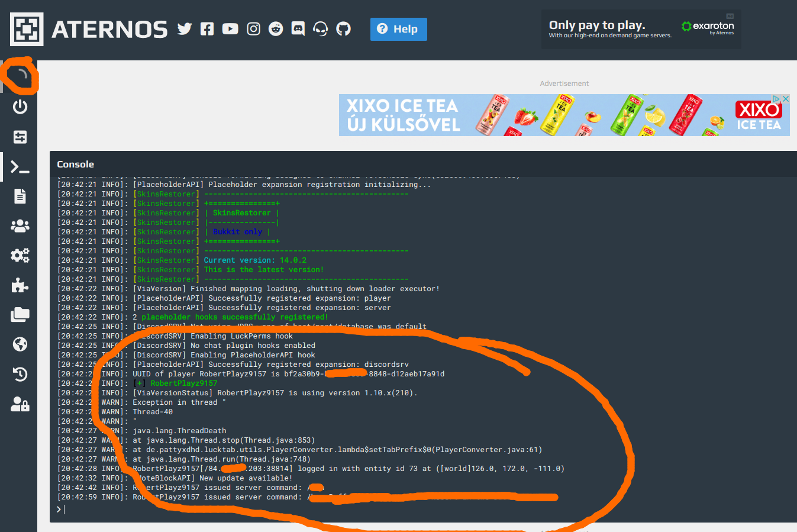Click the 'UUID of player RobertPlayz9157' line
This screenshot has width=797, height=532.
tap(251, 374)
